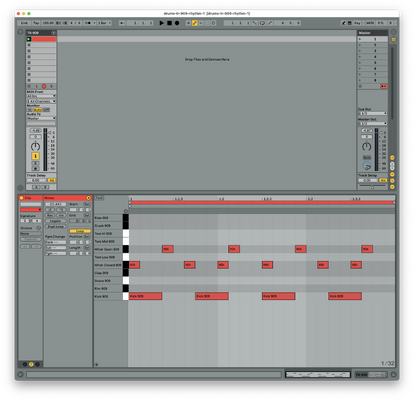Image resolution: width=414 pixels, height=400 pixels.
Task: Click the red loop brace in clip ruler
Action: (262, 202)
